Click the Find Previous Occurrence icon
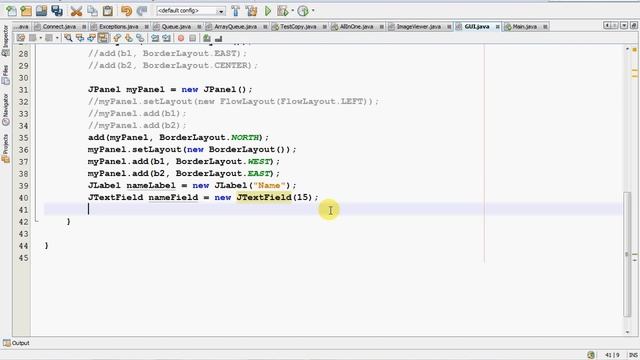Viewport: 640px width, 360px height. tap(80, 38)
